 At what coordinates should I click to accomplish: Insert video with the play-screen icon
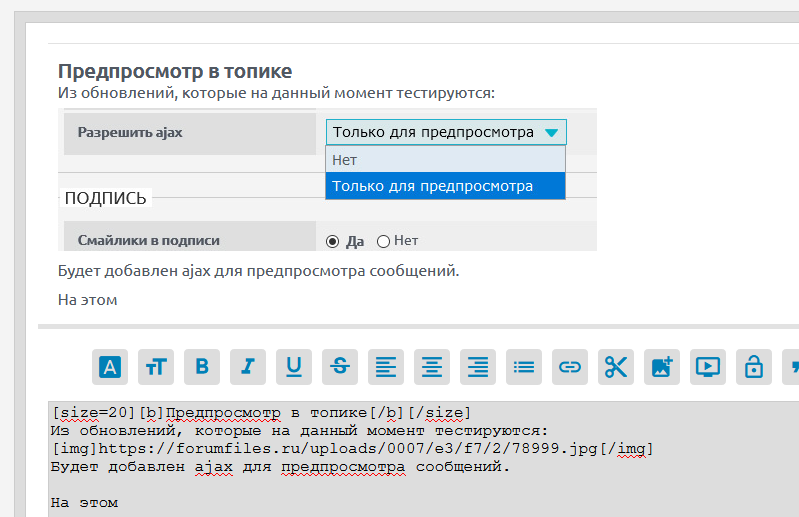708,367
